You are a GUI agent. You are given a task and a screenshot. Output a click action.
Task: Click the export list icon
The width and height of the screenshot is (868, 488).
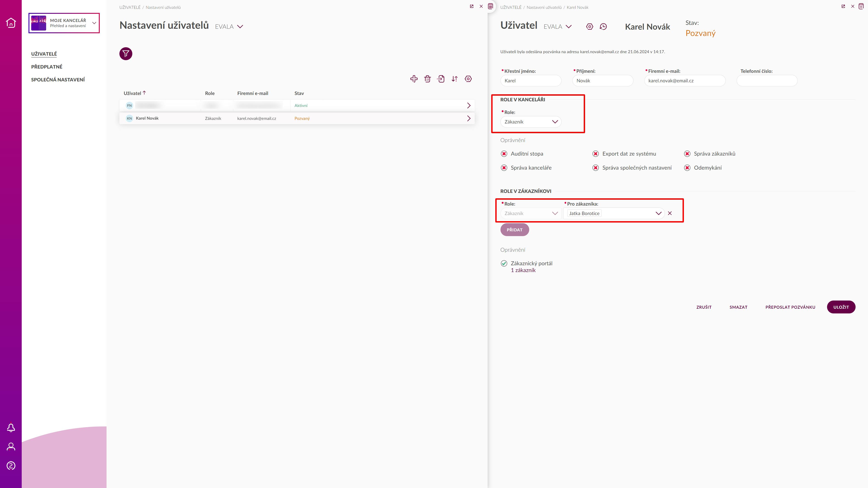click(441, 79)
